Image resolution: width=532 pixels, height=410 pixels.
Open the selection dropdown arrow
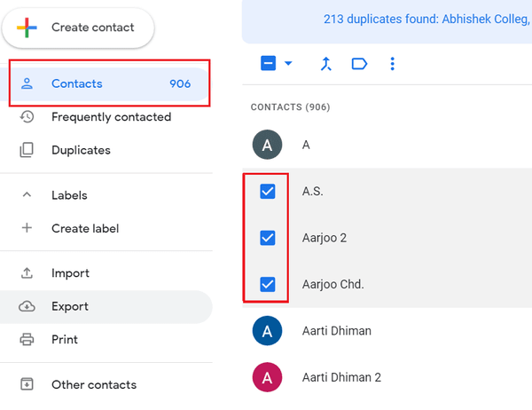288,63
